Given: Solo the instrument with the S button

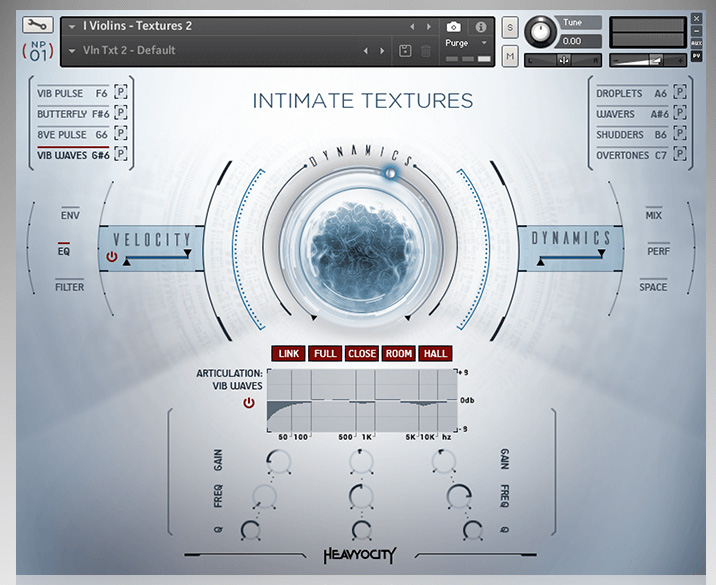Looking at the screenshot, I should tap(510, 28).
